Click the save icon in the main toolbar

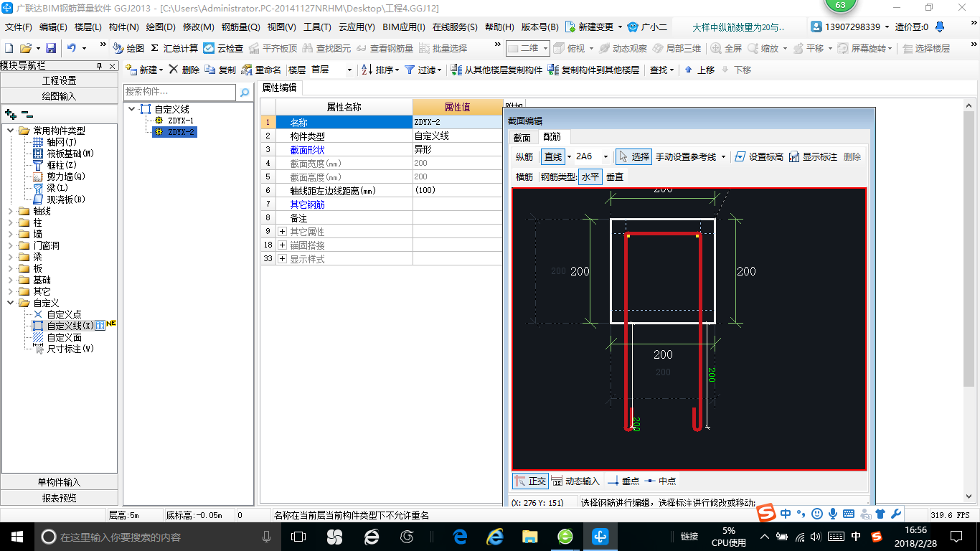tap(51, 48)
